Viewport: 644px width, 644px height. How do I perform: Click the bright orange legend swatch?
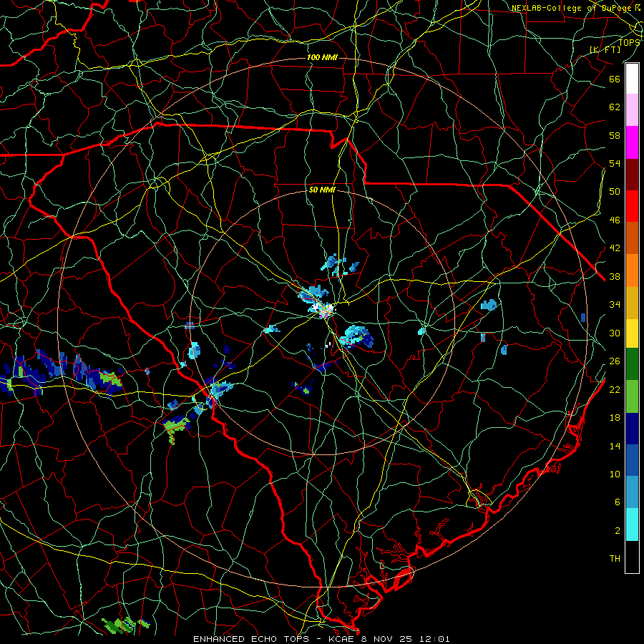point(632,270)
